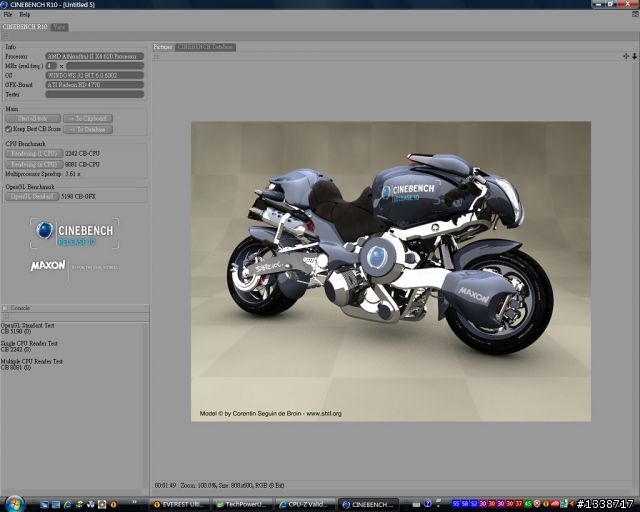Open TechPowerUp window from the taskbar

tap(241, 504)
